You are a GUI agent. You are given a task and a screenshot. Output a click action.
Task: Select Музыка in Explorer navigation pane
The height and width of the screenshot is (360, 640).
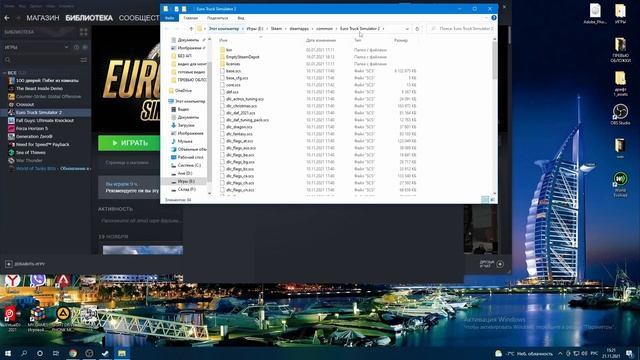tap(184, 141)
